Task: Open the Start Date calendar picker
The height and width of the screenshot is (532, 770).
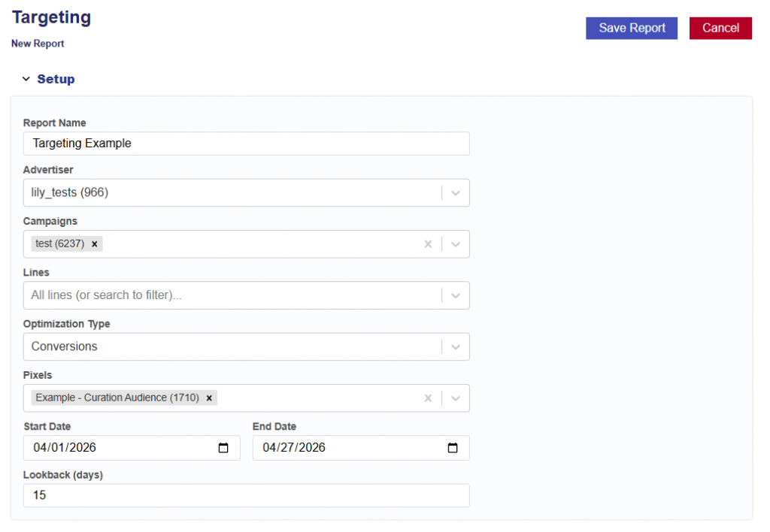Action: [223, 448]
